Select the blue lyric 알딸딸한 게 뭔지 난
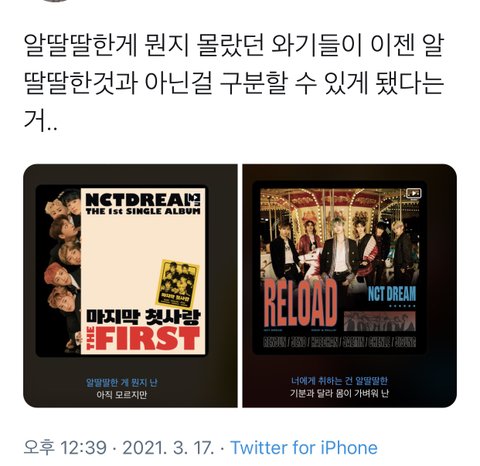Viewport: 480px width, 466px height. click(x=122, y=382)
